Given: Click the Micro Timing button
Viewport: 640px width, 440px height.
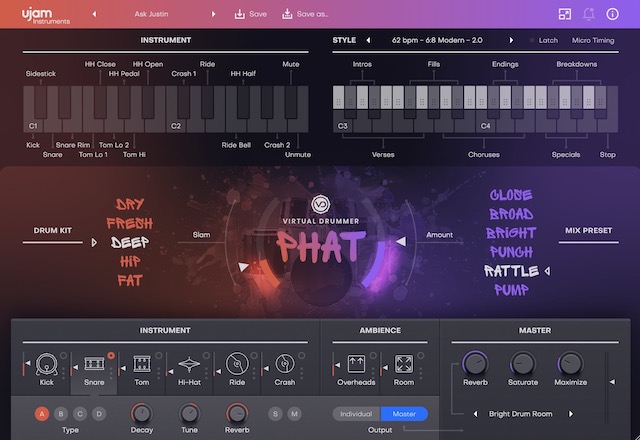Looking at the screenshot, I should (x=594, y=40).
